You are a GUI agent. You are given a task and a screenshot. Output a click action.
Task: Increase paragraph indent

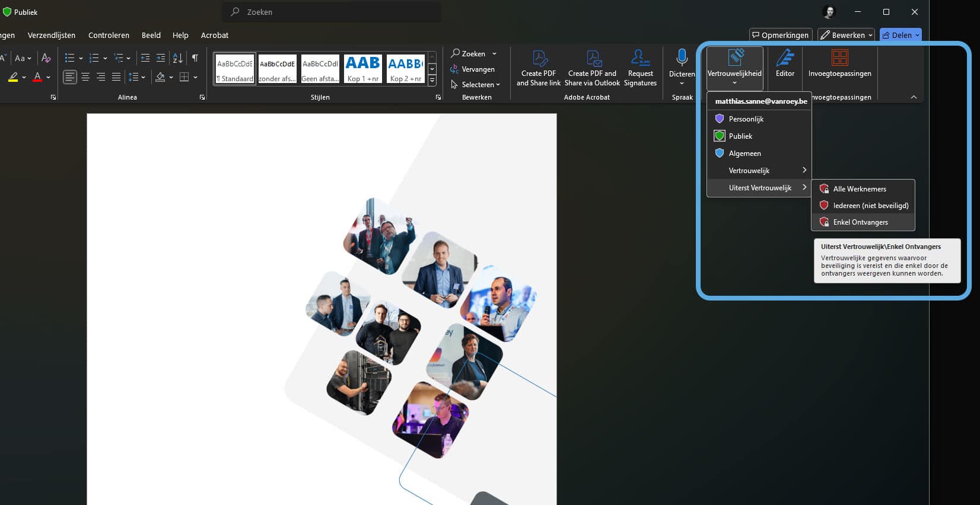coord(161,58)
